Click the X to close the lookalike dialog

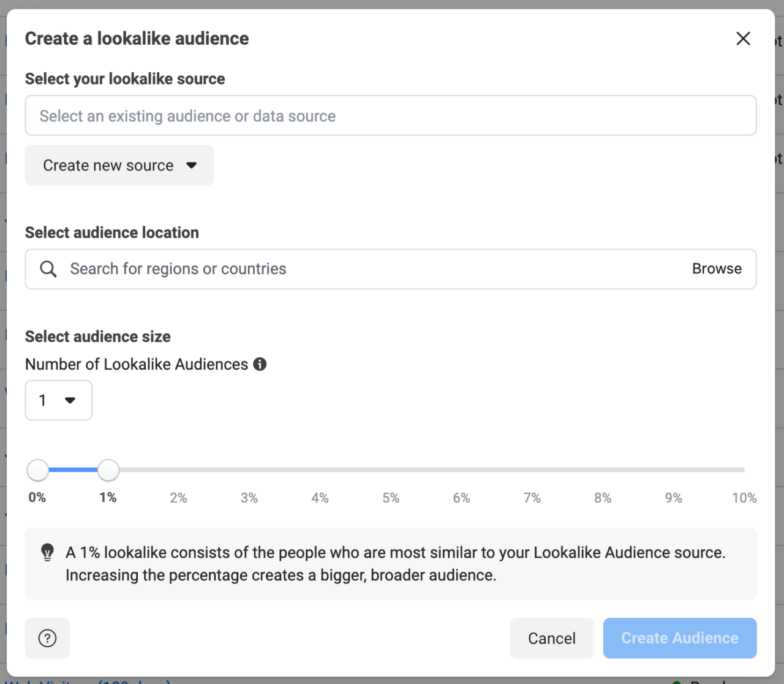(743, 38)
